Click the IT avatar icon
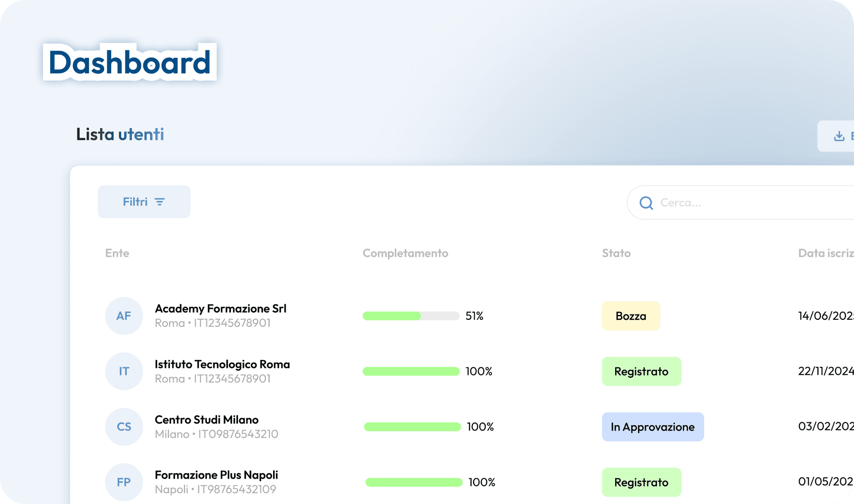 click(124, 371)
